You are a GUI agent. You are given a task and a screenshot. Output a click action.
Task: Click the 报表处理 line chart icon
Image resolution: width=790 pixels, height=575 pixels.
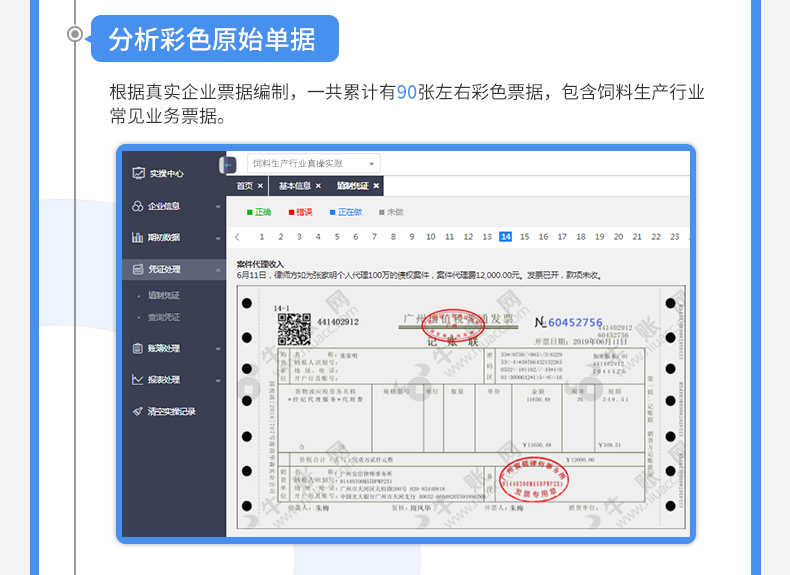pos(139,380)
